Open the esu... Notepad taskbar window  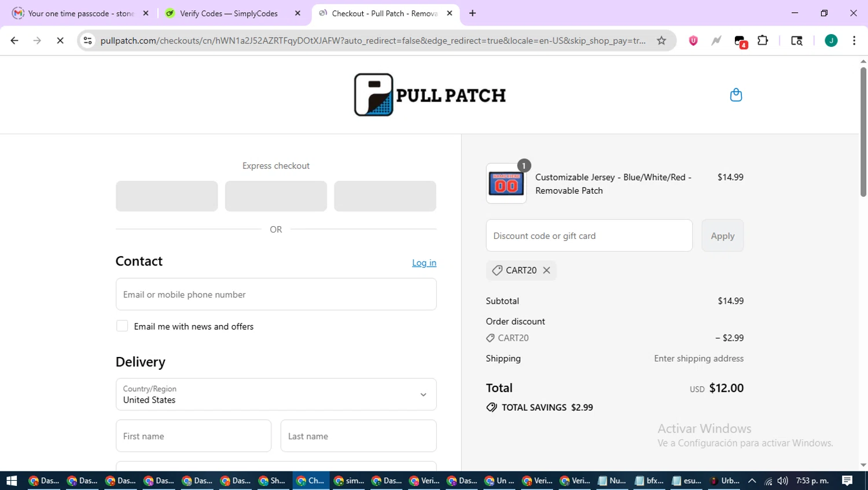(x=687, y=481)
